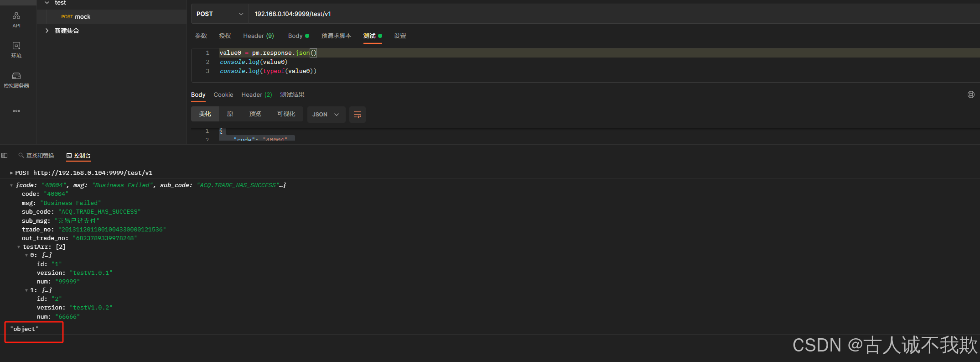The image size is (980, 362).
Task: Click the 查找和替换 search icon
Action: point(21,156)
